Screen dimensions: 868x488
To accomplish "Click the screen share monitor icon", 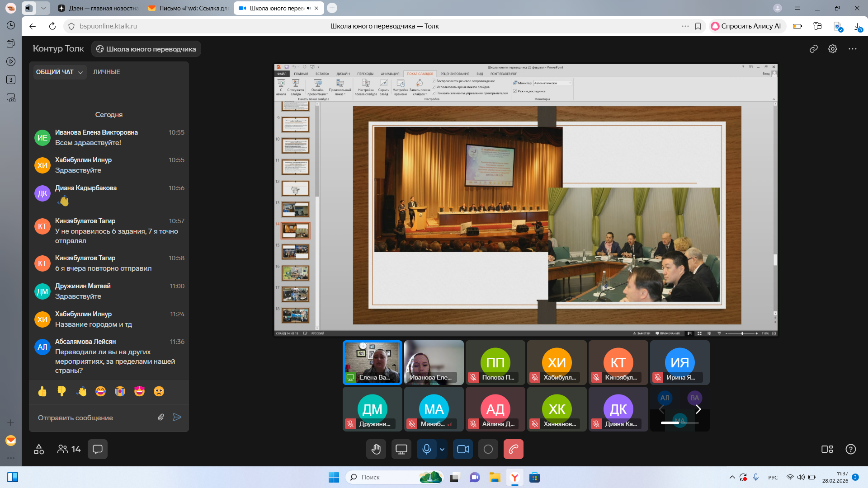I will point(401,449).
